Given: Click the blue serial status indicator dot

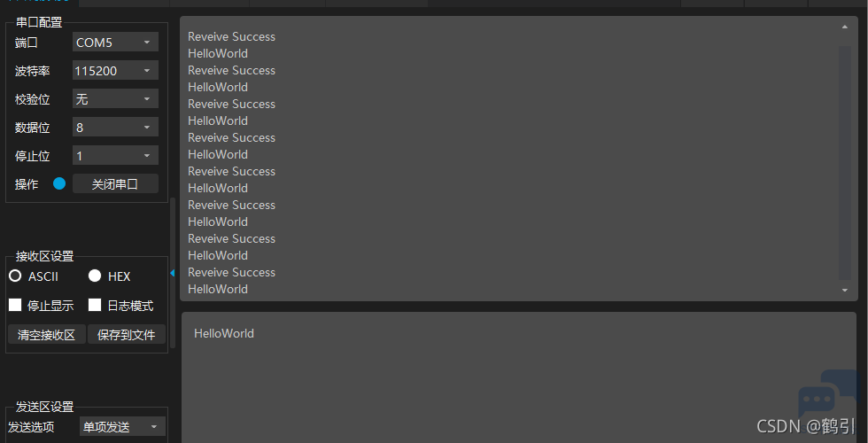Looking at the screenshot, I should tap(59, 184).
